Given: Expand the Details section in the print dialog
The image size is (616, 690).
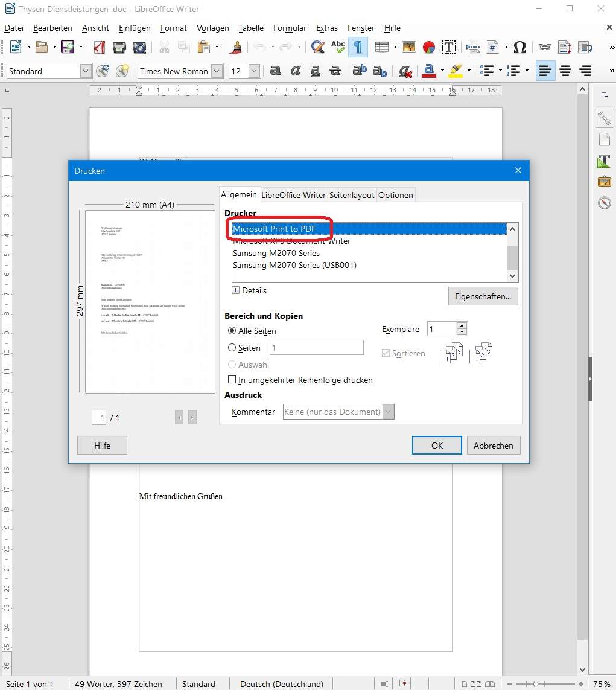Looking at the screenshot, I should (x=235, y=290).
